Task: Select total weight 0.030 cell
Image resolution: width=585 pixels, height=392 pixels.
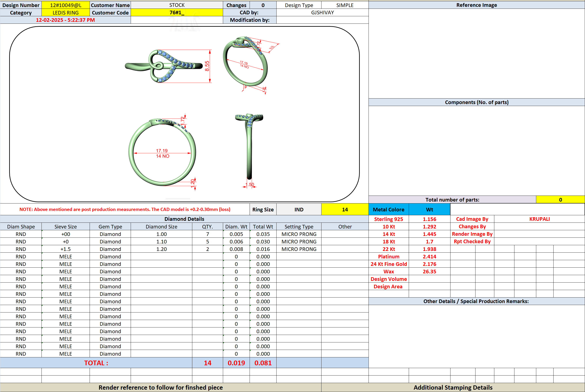Action: (263, 242)
